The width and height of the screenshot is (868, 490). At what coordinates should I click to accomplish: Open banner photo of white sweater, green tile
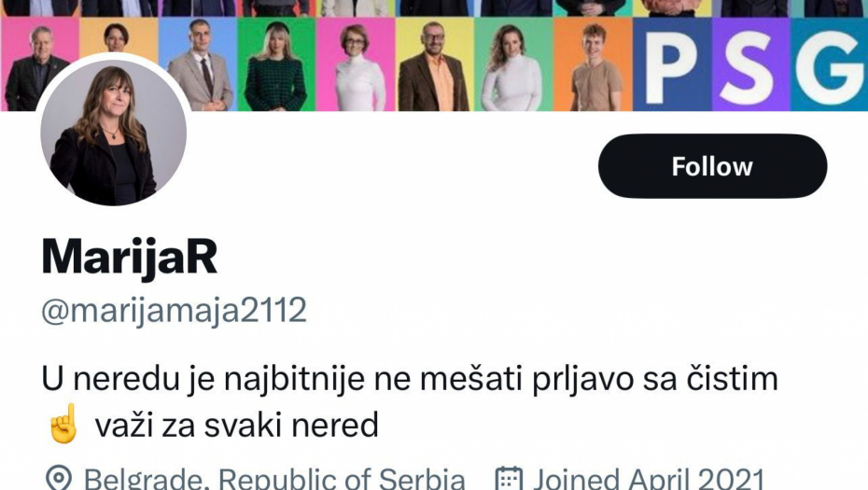(x=514, y=64)
